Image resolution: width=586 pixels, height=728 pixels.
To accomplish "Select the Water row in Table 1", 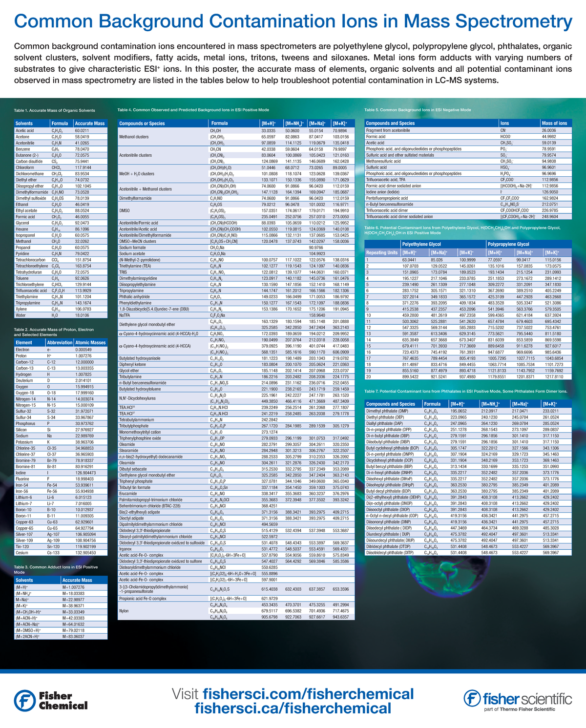I will click(x=21, y=315).
